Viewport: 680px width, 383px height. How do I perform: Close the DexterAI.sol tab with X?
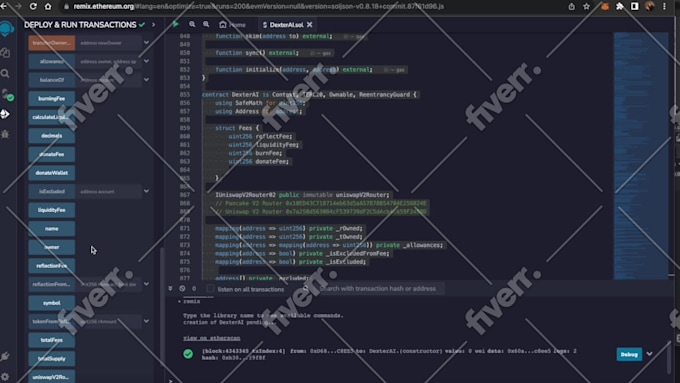(x=310, y=25)
